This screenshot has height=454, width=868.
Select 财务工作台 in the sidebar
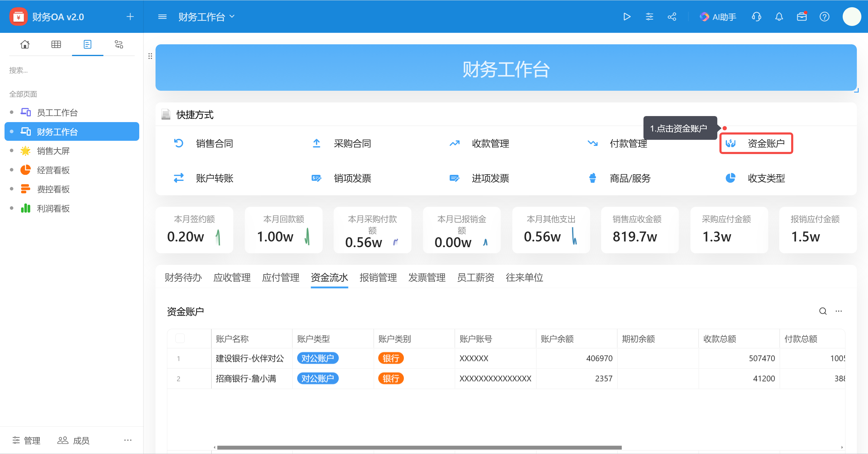[x=72, y=131]
